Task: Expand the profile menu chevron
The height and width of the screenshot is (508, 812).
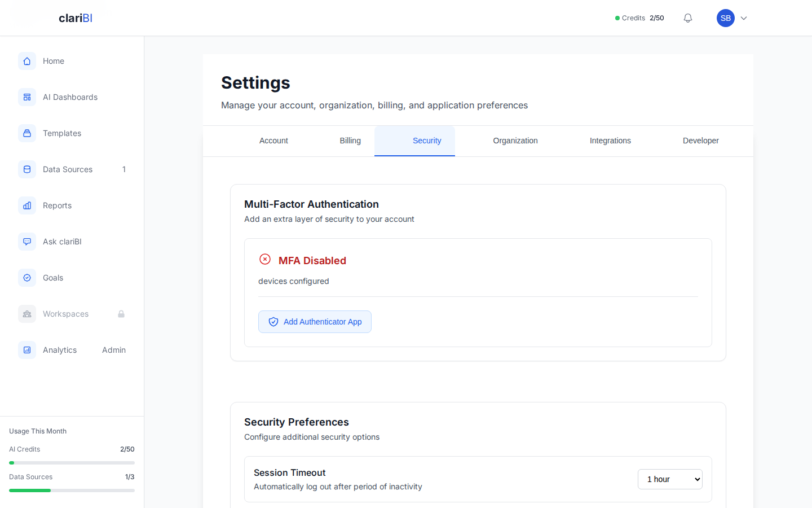Action: tap(743, 18)
